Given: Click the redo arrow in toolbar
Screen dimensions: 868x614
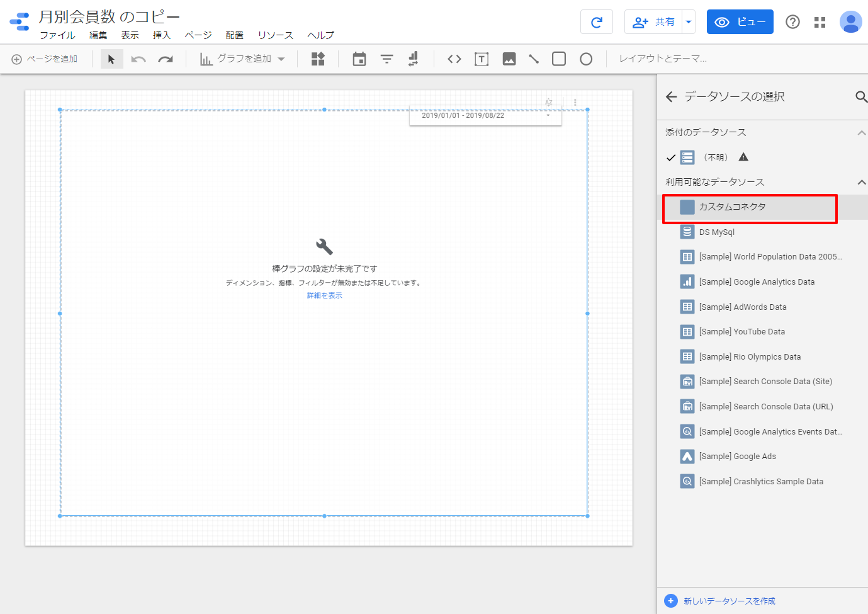Looking at the screenshot, I should pos(166,59).
